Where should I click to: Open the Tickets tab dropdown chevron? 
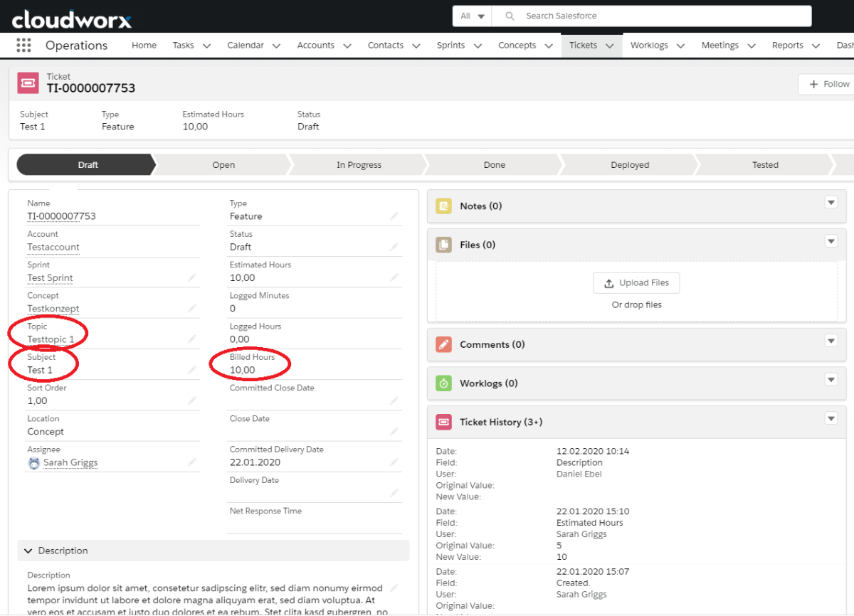[x=609, y=46]
